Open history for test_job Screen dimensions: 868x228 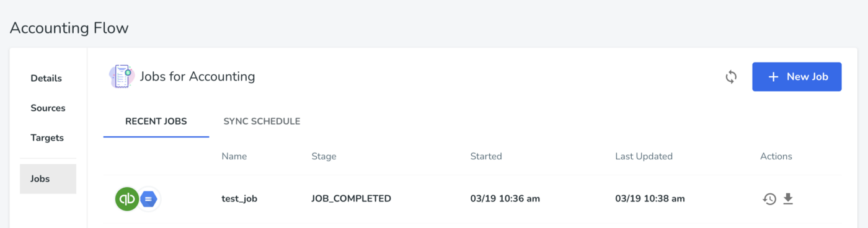point(769,199)
